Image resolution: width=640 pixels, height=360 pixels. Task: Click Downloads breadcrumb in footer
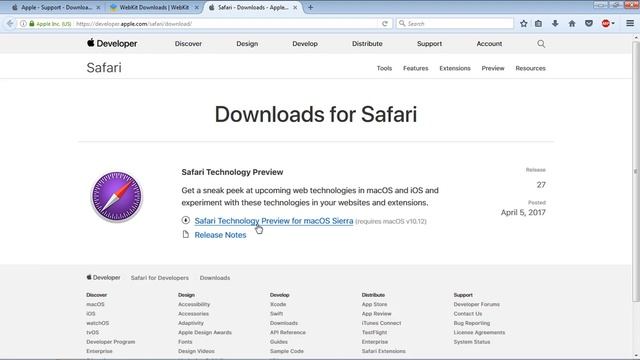click(215, 278)
